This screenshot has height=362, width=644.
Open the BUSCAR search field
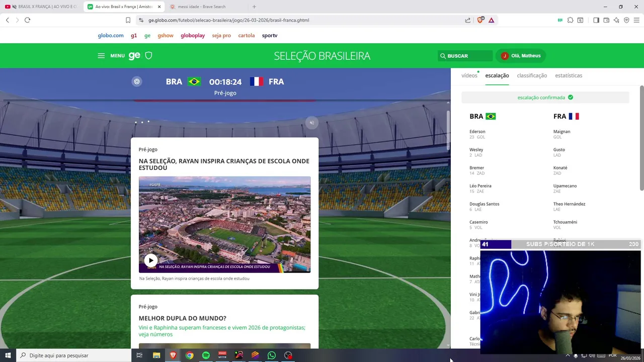(x=465, y=56)
